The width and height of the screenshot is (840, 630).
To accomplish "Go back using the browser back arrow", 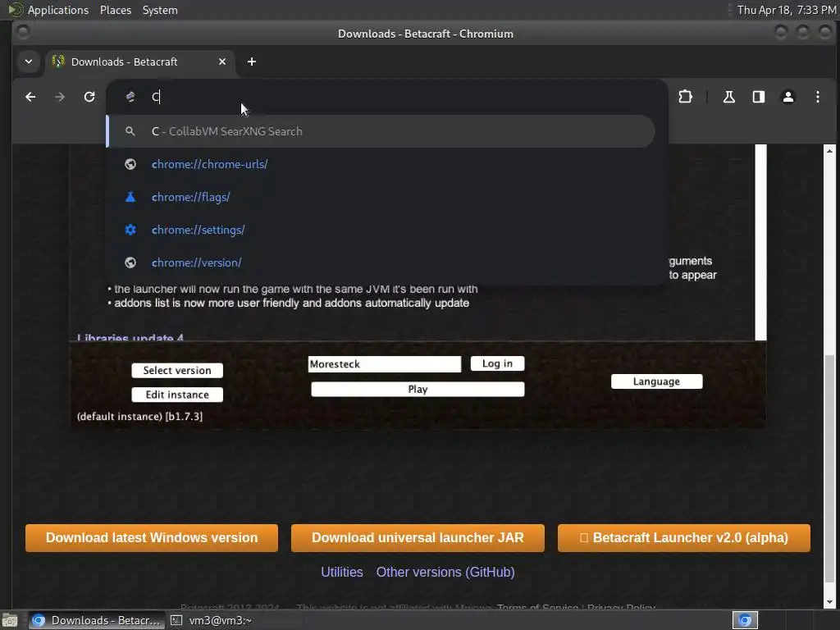I will tap(30, 97).
